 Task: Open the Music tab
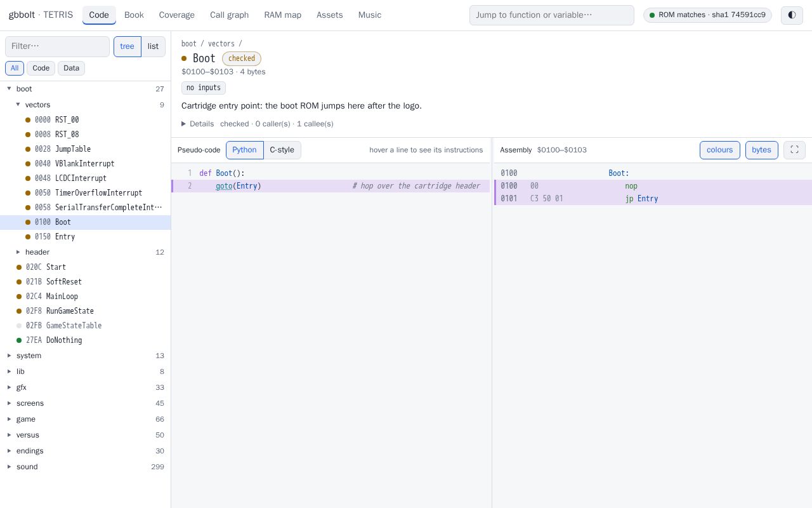coord(370,15)
